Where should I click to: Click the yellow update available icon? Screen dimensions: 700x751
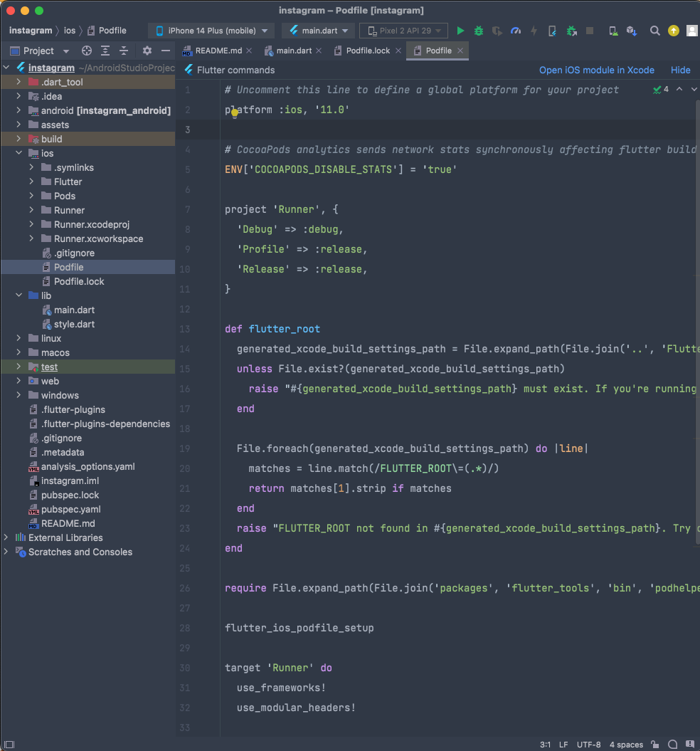click(674, 31)
